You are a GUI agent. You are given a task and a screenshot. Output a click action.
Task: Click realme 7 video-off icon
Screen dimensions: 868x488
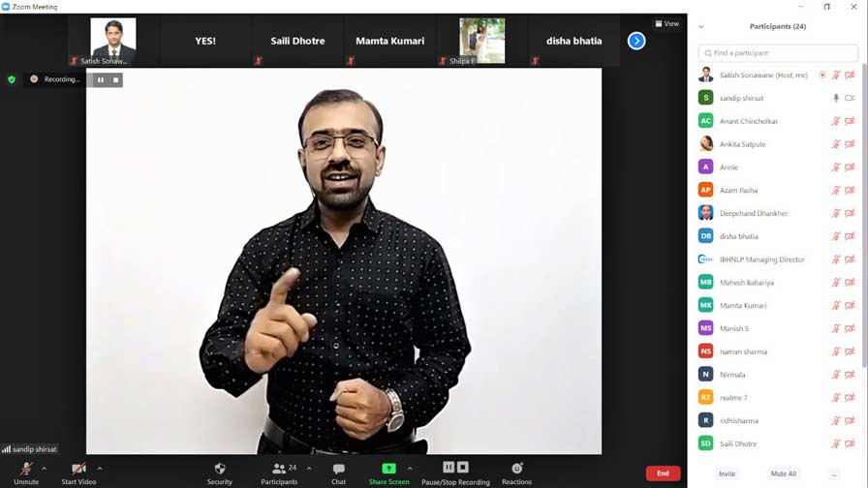(x=850, y=398)
